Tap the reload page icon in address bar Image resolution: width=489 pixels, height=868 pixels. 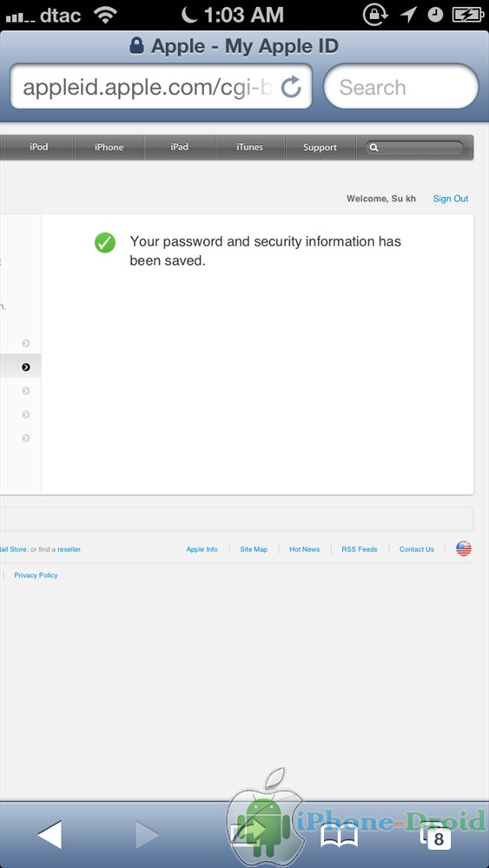coord(291,87)
